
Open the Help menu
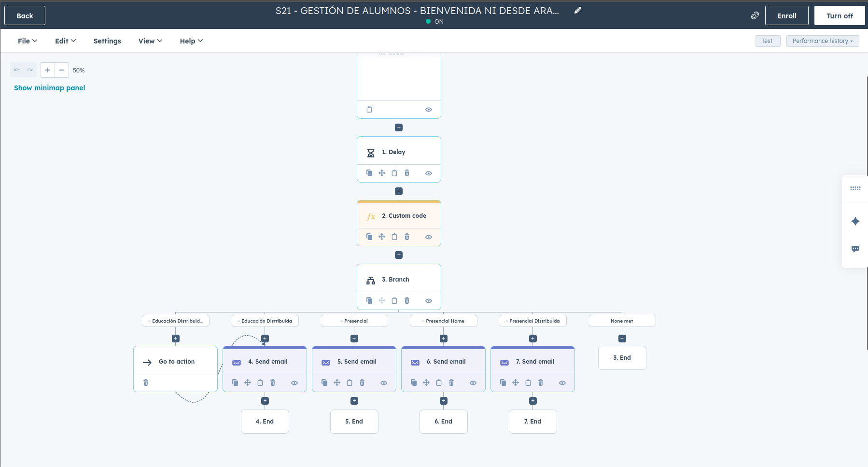[191, 41]
